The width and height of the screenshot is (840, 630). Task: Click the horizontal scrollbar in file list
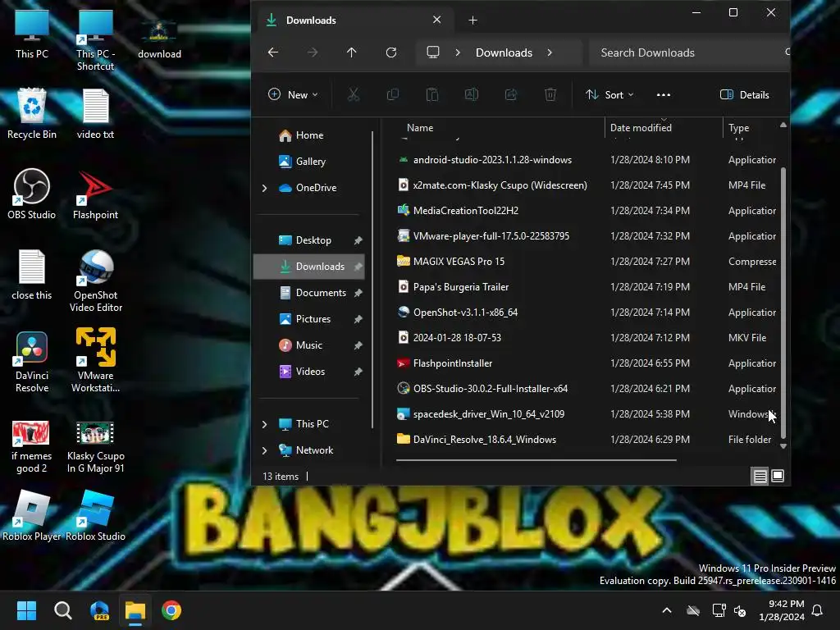(536, 459)
